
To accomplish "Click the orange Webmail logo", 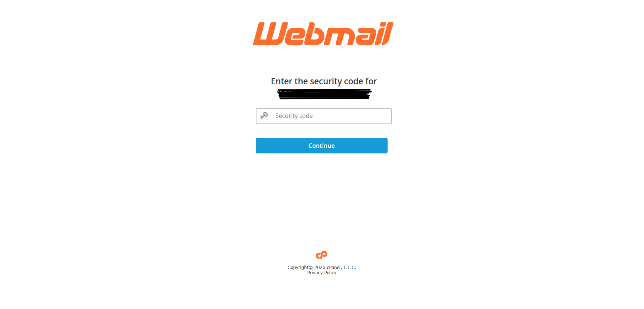I will tap(323, 34).
